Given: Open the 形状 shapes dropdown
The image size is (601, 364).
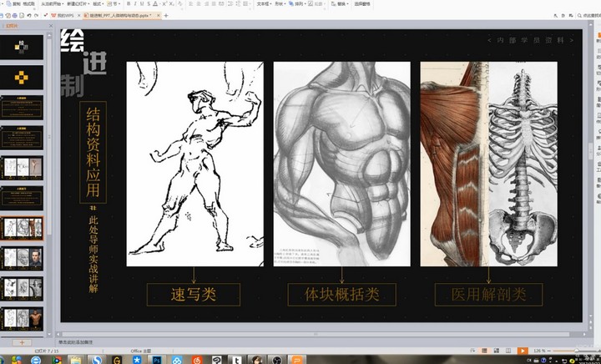Looking at the screenshot, I should coord(280,3).
